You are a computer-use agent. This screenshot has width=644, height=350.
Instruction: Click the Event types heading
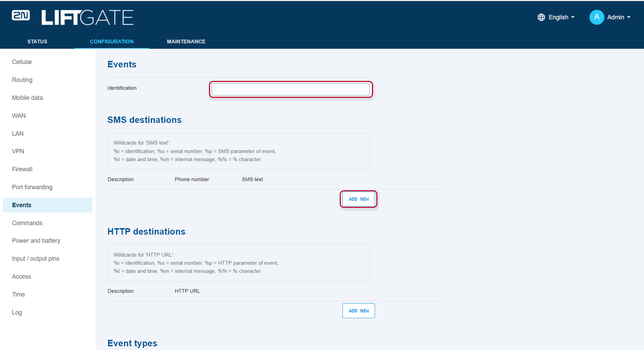coord(132,344)
